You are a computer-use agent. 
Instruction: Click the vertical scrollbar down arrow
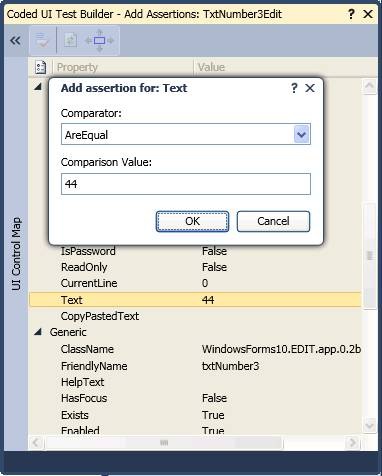point(369,426)
